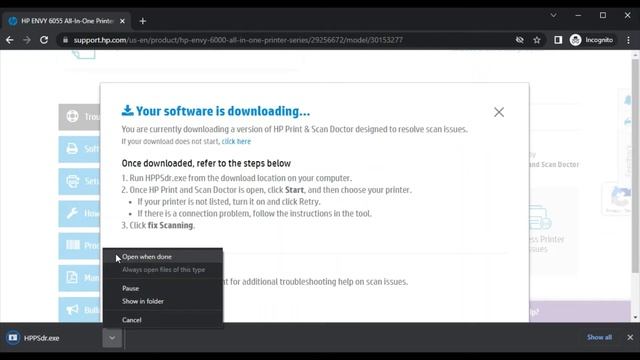The height and width of the screenshot is (360, 640).
Task: Click the Incognito profile avatar
Action: (576, 40)
